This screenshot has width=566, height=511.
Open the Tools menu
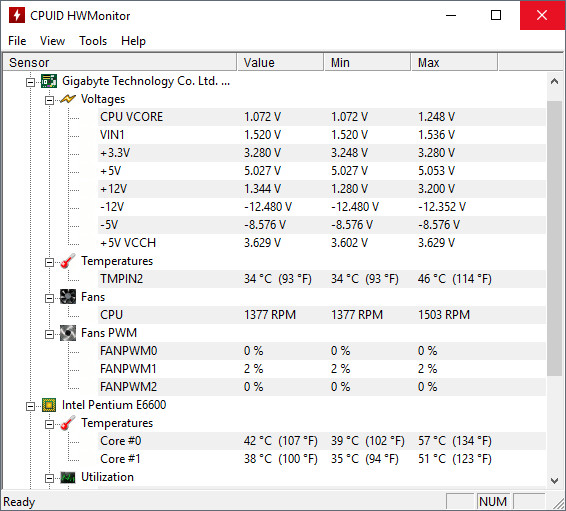point(93,41)
